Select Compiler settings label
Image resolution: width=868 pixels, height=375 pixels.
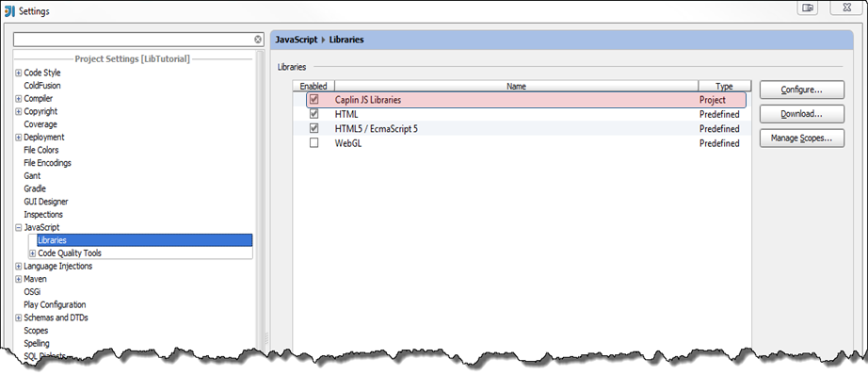click(39, 99)
